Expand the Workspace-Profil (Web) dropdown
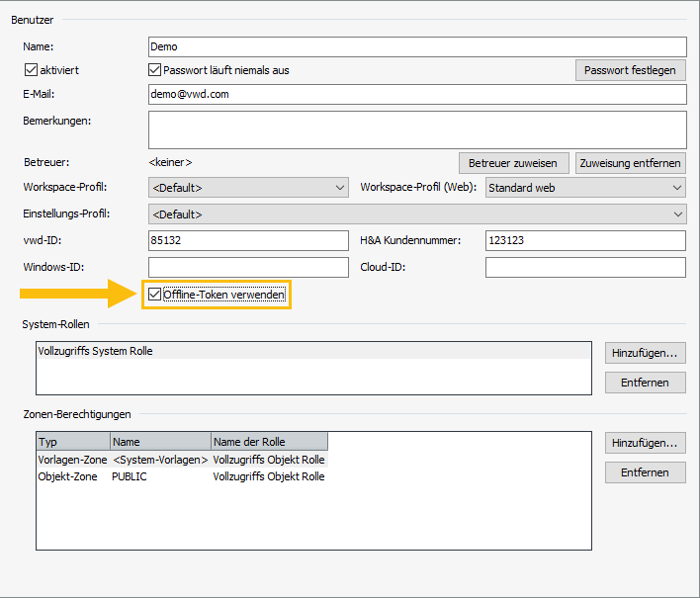The height and width of the screenshot is (598, 700). [x=585, y=188]
